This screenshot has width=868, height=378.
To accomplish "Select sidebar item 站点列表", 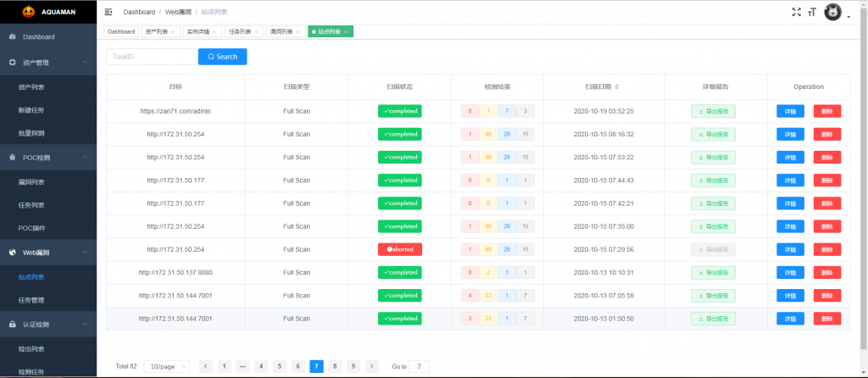I will point(31,277).
